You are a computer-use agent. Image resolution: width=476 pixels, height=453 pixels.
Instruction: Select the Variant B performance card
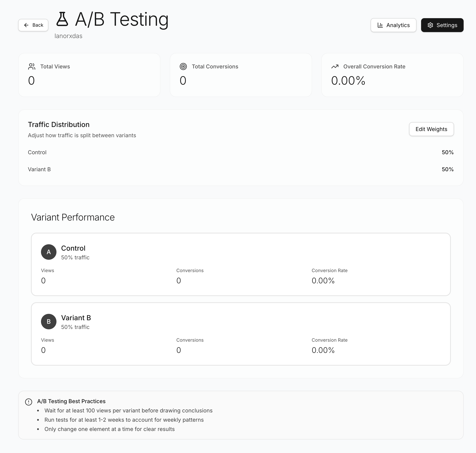pyautogui.click(x=241, y=334)
